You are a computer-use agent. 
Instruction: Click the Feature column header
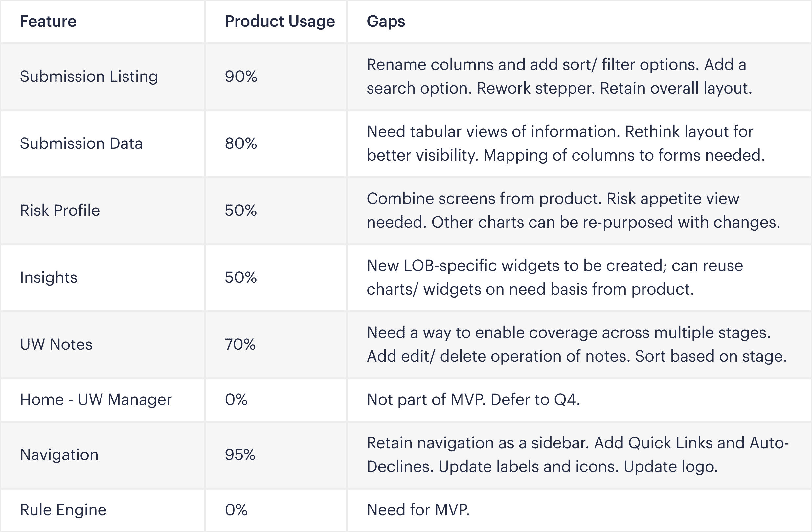click(x=48, y=21)
